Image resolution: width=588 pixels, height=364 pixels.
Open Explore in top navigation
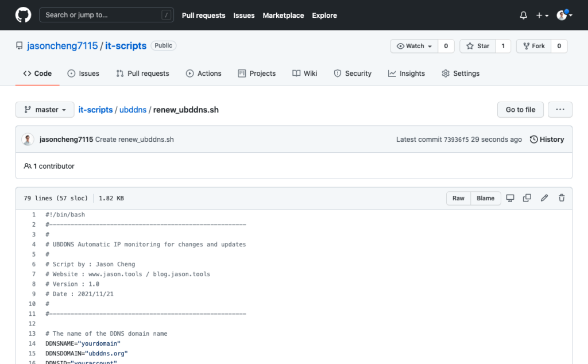[324, 16]
